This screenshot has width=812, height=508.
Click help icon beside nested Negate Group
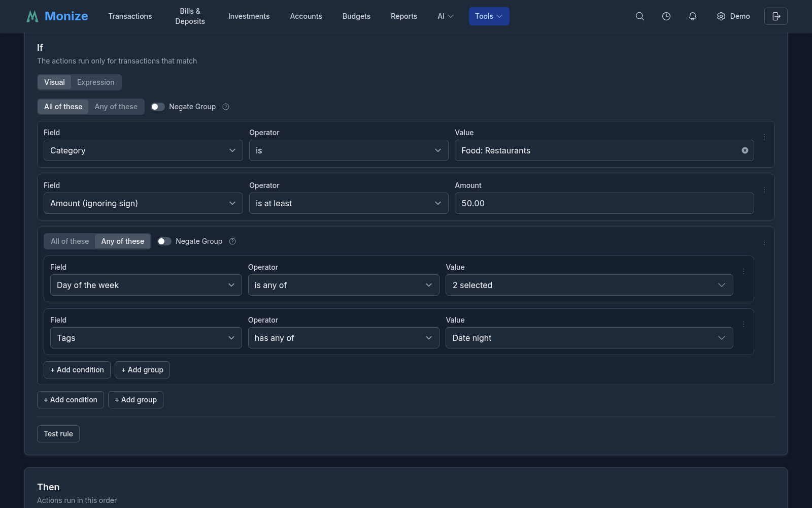tap(232, 241)
